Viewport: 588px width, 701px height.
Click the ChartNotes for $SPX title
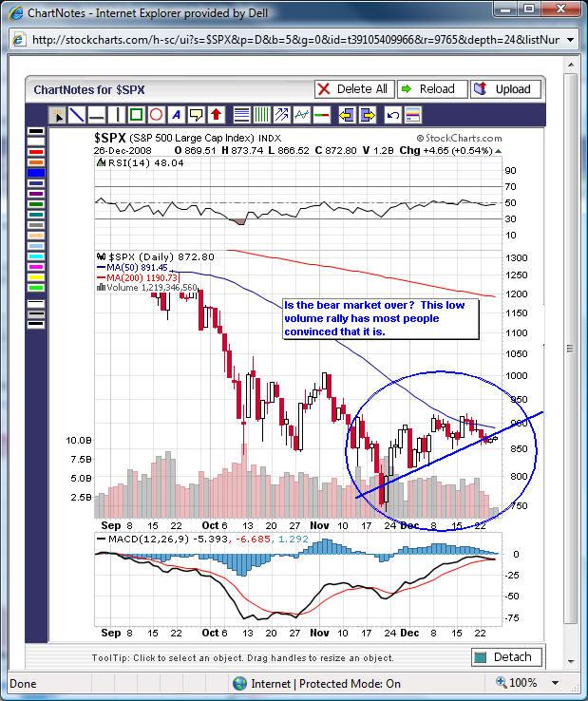click(x=89, y=90)
